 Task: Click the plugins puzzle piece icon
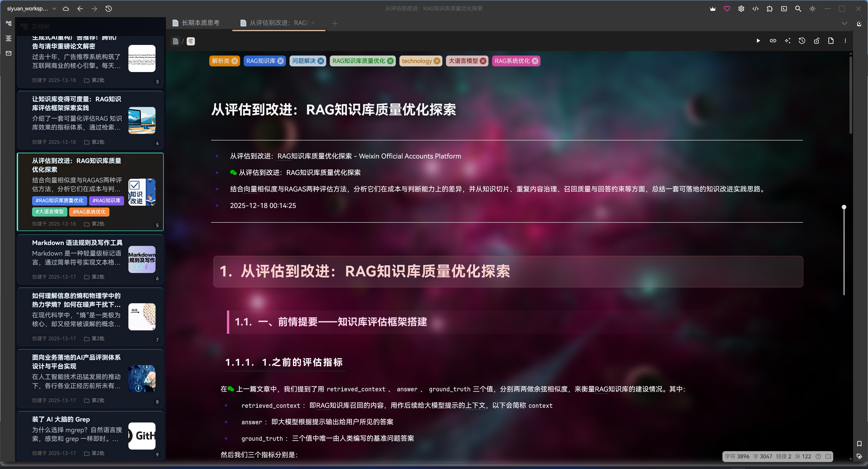pyautogui.click(x=770, y=9)
